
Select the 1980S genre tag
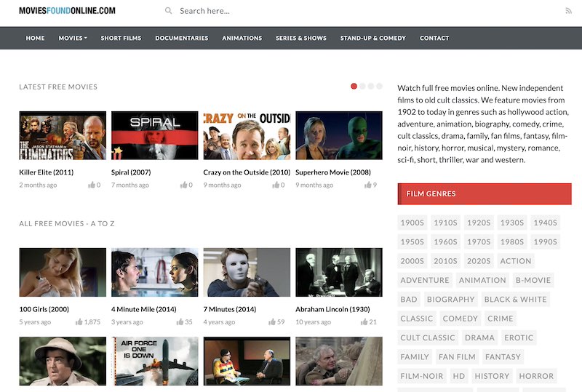click(x=512, y=241)
